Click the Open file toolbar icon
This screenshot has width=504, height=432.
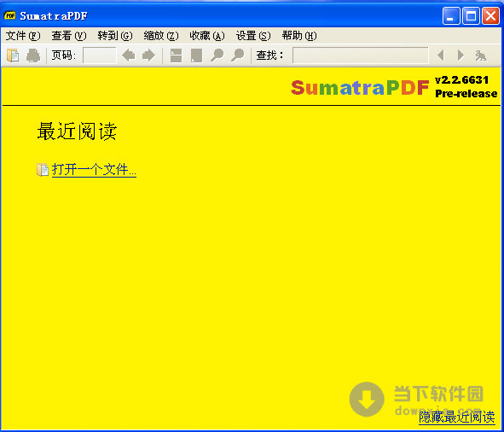pyautogui.click(x=13, y=55)
